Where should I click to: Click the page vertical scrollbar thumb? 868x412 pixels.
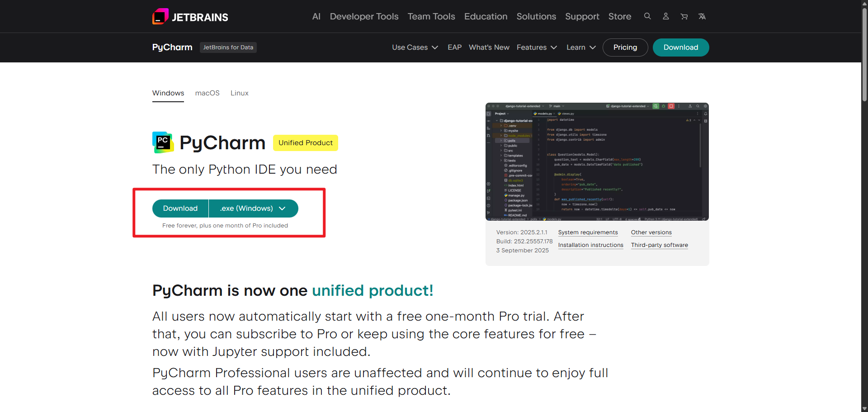click(x=864, y=54)
